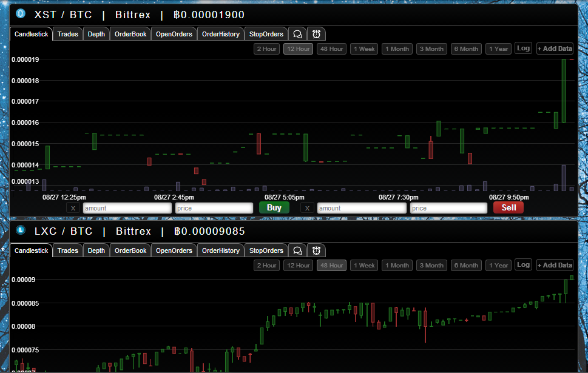The image size is (588, 373).
Task: Select Candlestick tab in LXC panel
Action: [x=31, y=251]
